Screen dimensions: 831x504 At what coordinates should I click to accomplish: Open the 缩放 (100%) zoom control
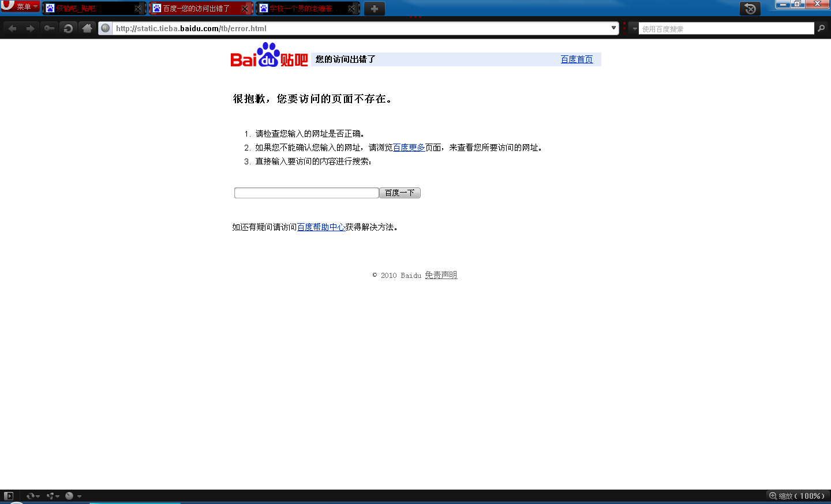797,496
